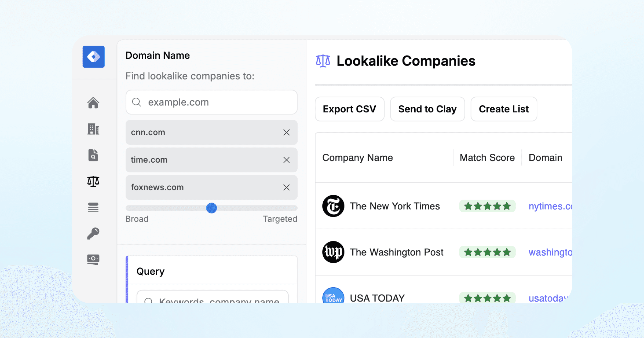This screenshot has width=644, height=338.
Task: Click the Broad to Targeted slider handle
Action: [x=211, y=208]
